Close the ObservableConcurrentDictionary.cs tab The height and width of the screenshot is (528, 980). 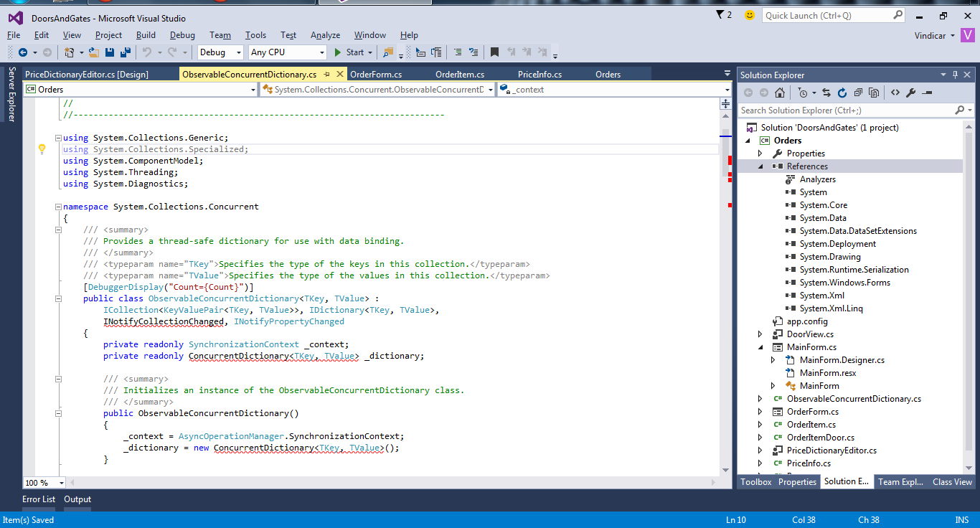pyautogui.click(x=339, y=74)
